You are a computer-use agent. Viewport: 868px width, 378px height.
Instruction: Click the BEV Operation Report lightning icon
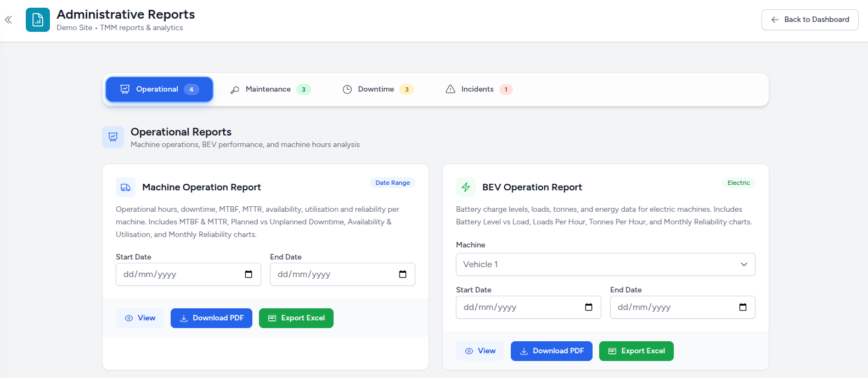click(466, 187)
